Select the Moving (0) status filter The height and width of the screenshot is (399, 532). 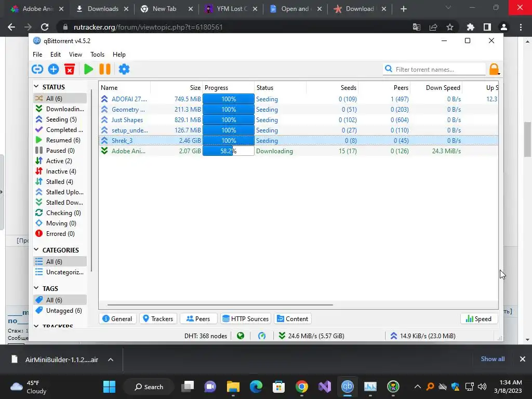tap(60, 223)
